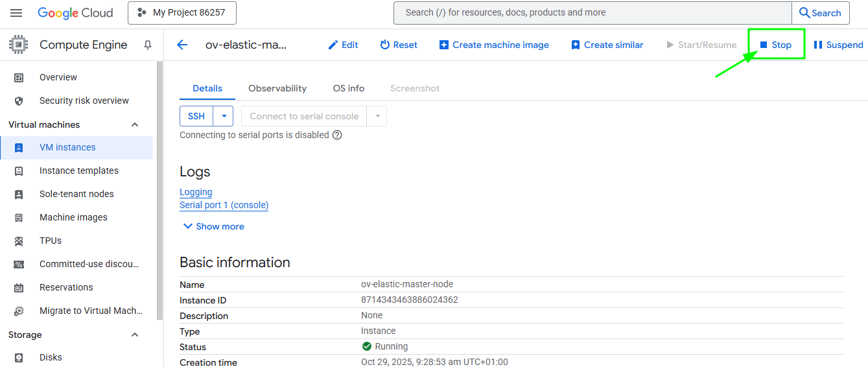Open the main navigation hamburger menu
The width and height of the screenshot is (868, 367).
[x=16, y=13]
